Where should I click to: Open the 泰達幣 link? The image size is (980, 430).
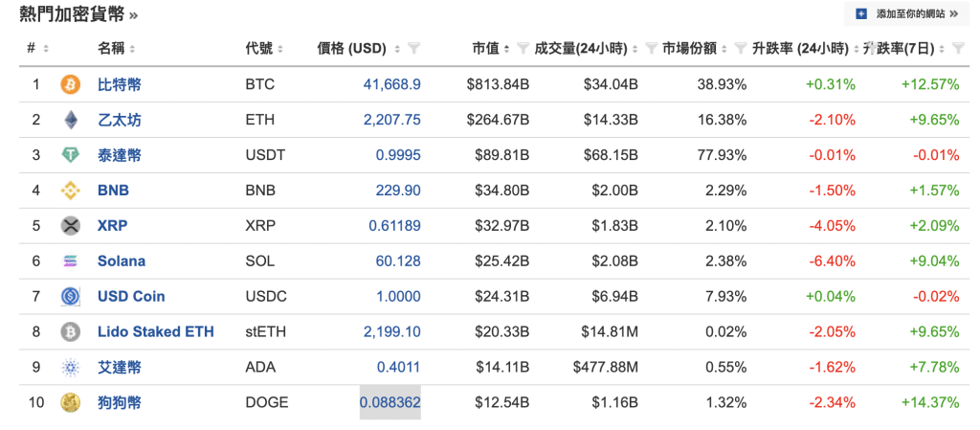tap(120, 155)
